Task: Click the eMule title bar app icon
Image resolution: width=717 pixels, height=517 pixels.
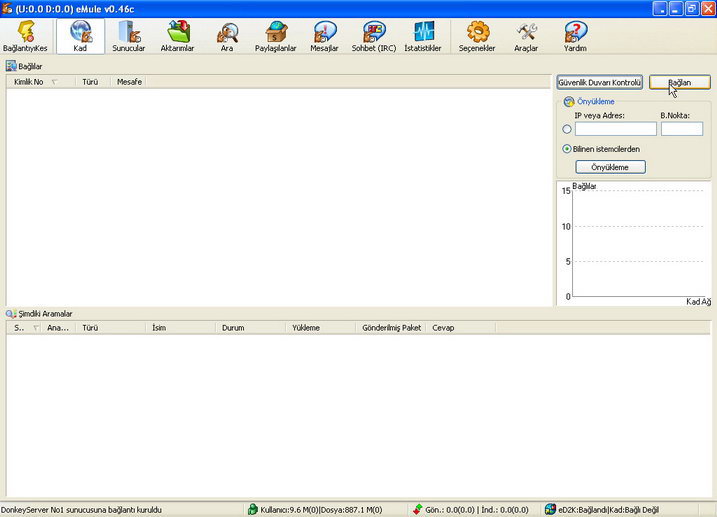Action: click(x=7, y=8)
